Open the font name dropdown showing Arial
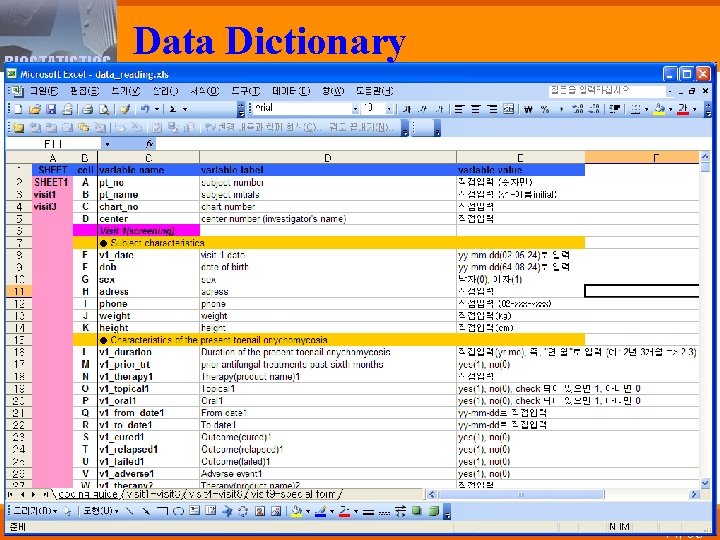The width and height of the screenshot is (720, 540). pos(355,109)
